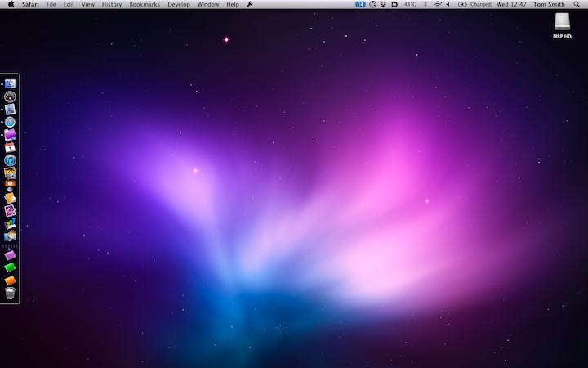
Task: Open the Bluetooth status menu
Action: pyautogui.click(x=425, y=5)
